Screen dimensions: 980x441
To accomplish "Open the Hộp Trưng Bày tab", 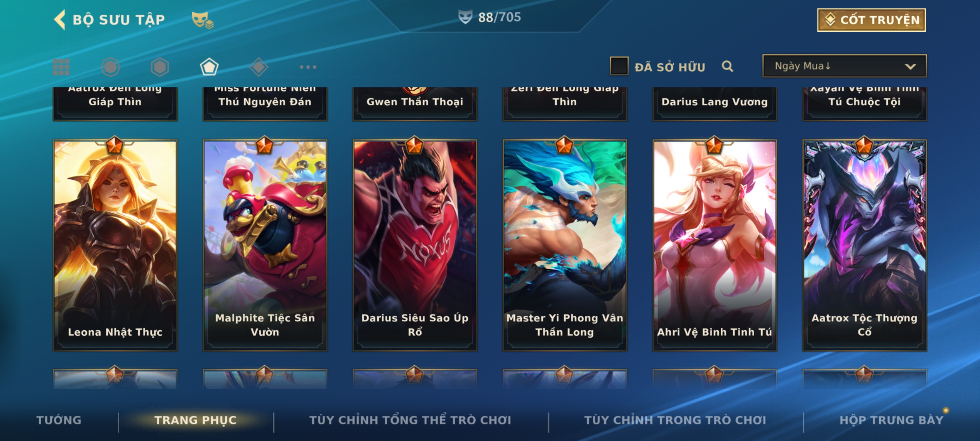I will coord(891,420).
